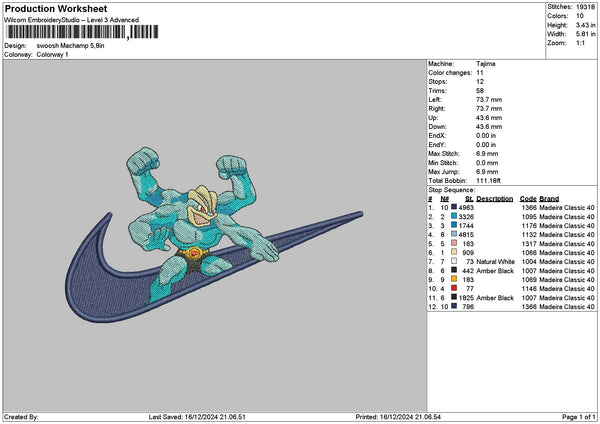
Task: Select design name 'swoosh Machamp 5,8in'
Action: point(70,46)
